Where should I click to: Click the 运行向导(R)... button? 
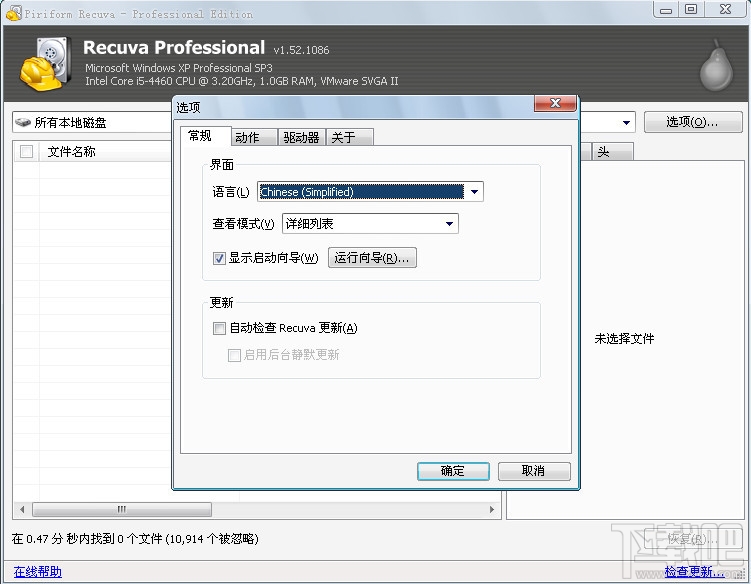tap(372, 258)
